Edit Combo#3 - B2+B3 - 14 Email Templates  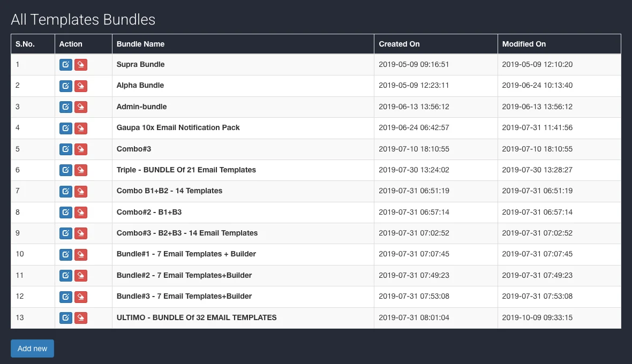[66, 233]
